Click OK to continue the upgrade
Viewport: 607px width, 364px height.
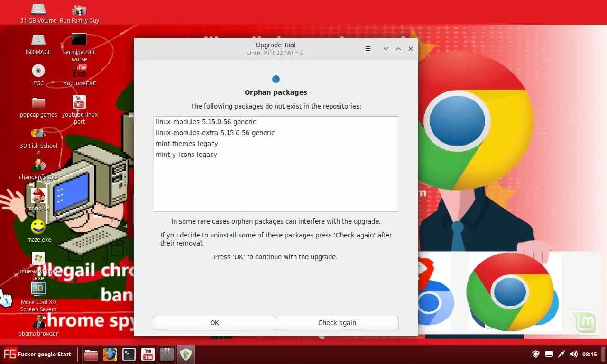(214, 323)
